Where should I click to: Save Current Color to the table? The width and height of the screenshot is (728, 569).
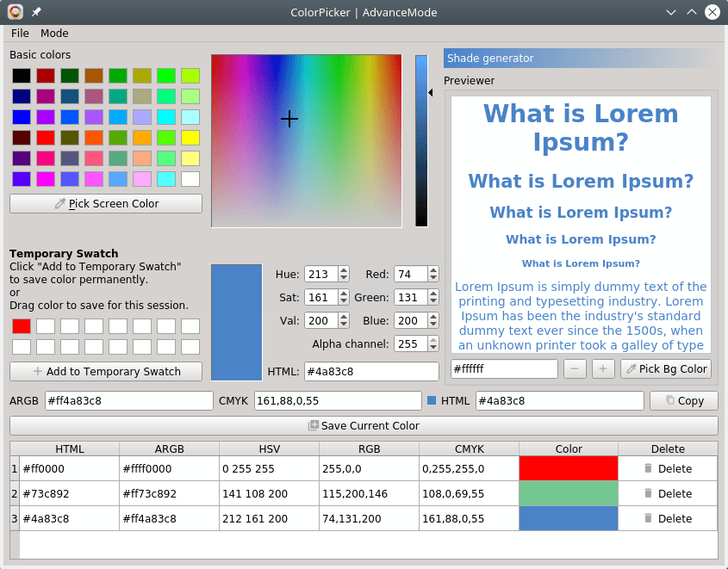point(363,426)
